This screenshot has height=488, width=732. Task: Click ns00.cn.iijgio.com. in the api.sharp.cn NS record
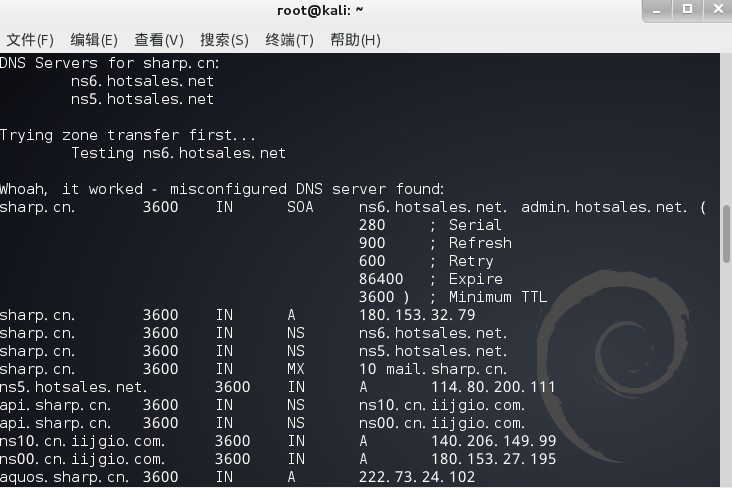point(442,423)
